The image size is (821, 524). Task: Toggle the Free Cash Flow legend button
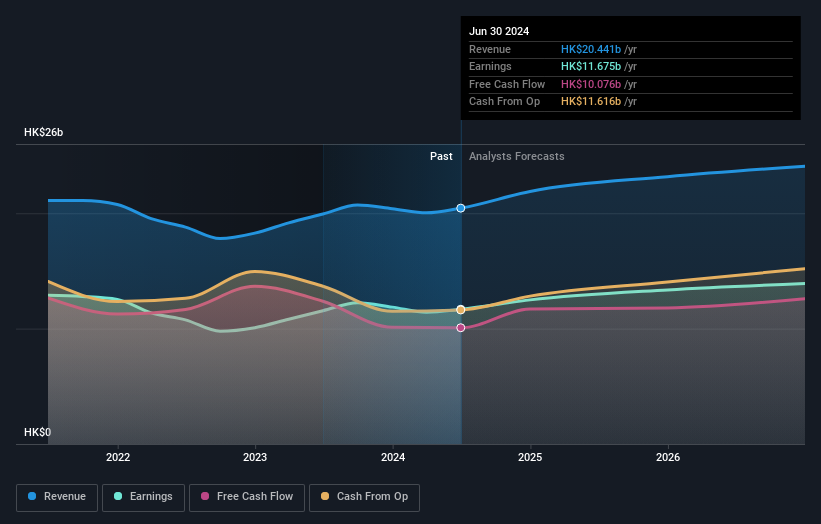click(247, 497)
